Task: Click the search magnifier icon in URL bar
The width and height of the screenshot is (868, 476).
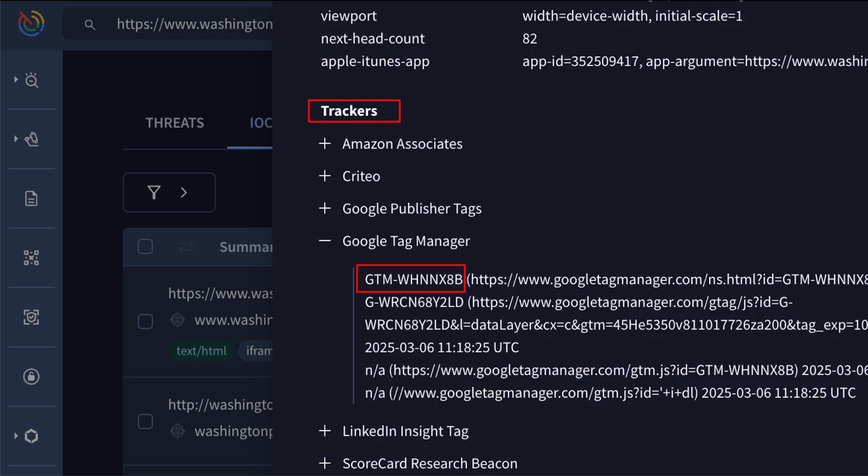Action: [x=90, y=25]
